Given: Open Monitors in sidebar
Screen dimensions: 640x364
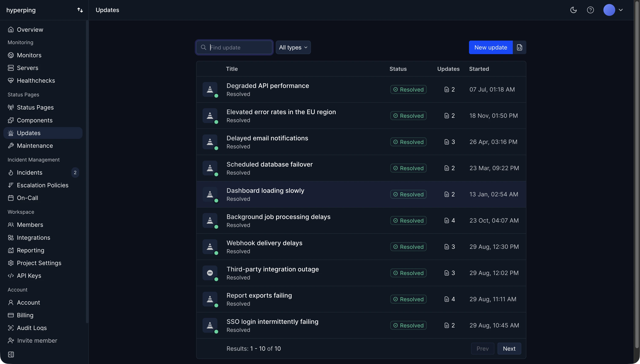Looking at the screenshot, I should click(43, 55).
